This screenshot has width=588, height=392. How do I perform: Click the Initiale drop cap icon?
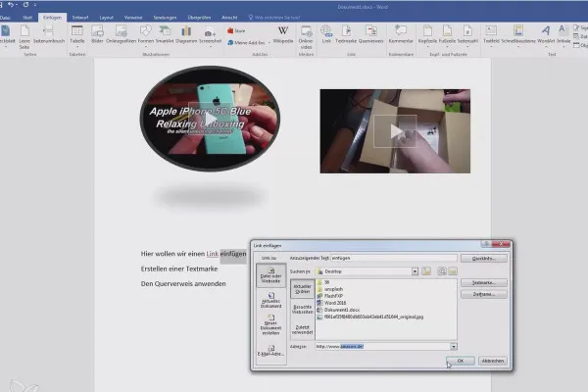pyautogui.click(x=563, y=35)
